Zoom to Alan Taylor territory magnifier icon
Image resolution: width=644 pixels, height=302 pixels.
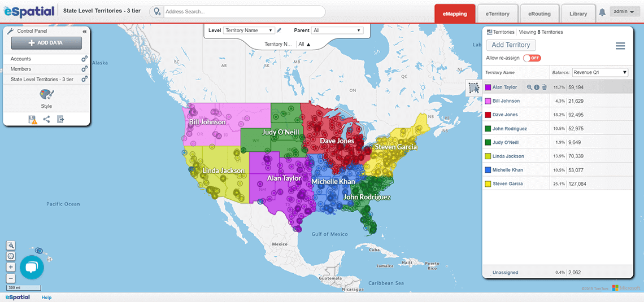[529, 87]
